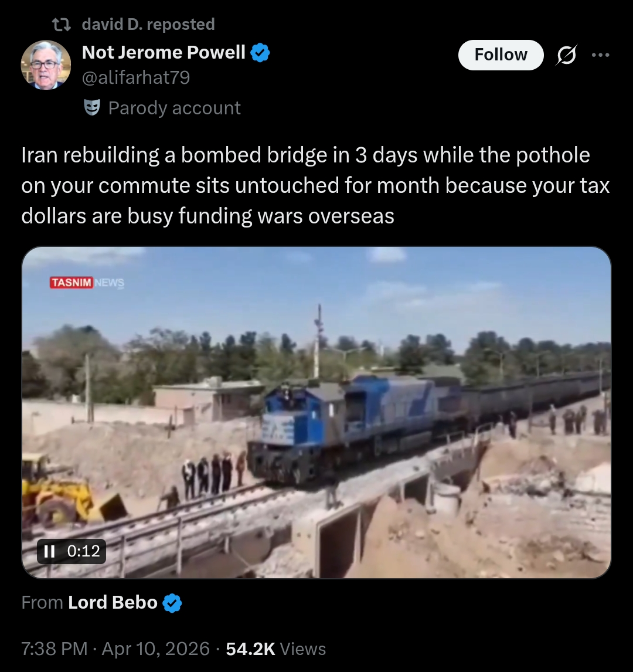Click the Grok slash-circle icon

567,55
